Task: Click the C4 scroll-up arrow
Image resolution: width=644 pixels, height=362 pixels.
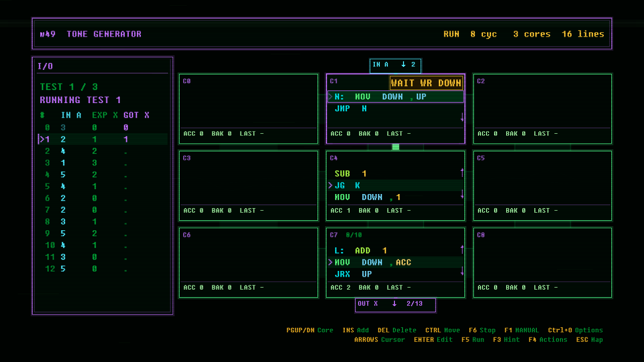Action: pyautogui.click(x=462, y=172)
